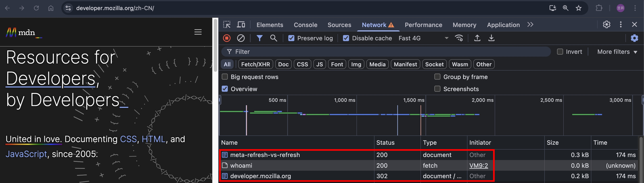
Task: Open network search magnifier
Action: coord(274,38)
